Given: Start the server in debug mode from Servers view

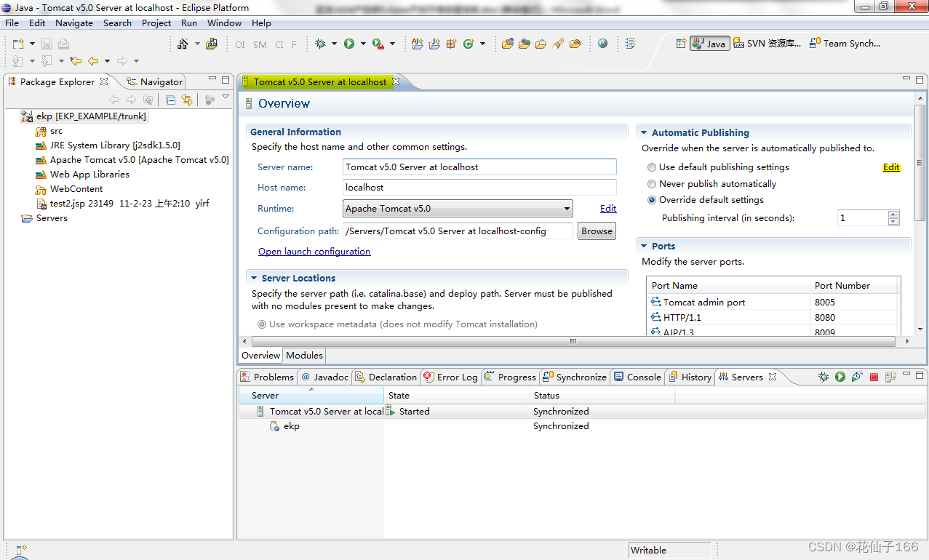Looking at the screenshot, I should 824,377.
